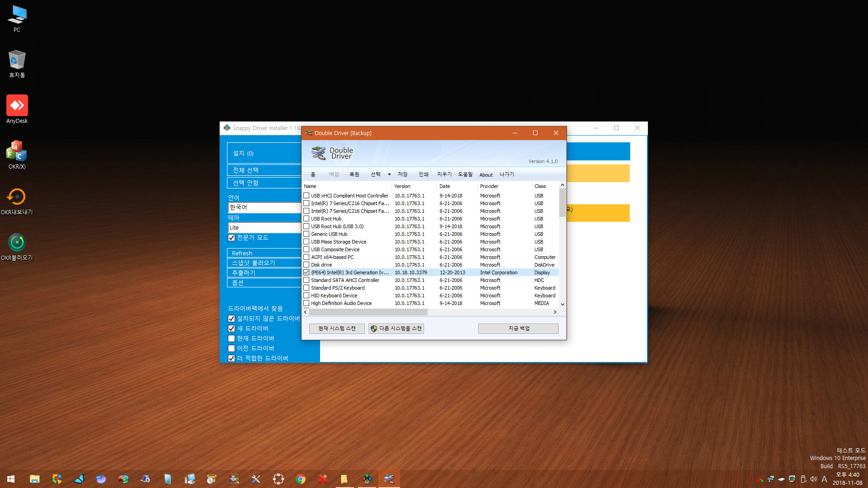Click the 옵션 button in Snappy
Viewport: 868px width, 488px height.
coord(264,283)
